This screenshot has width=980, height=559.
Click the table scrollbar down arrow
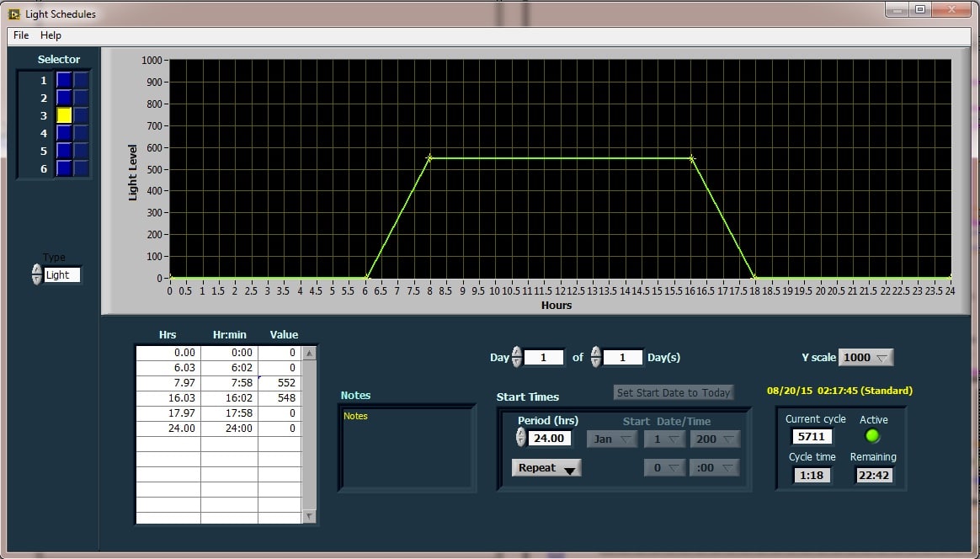click(x=309, y=516)
